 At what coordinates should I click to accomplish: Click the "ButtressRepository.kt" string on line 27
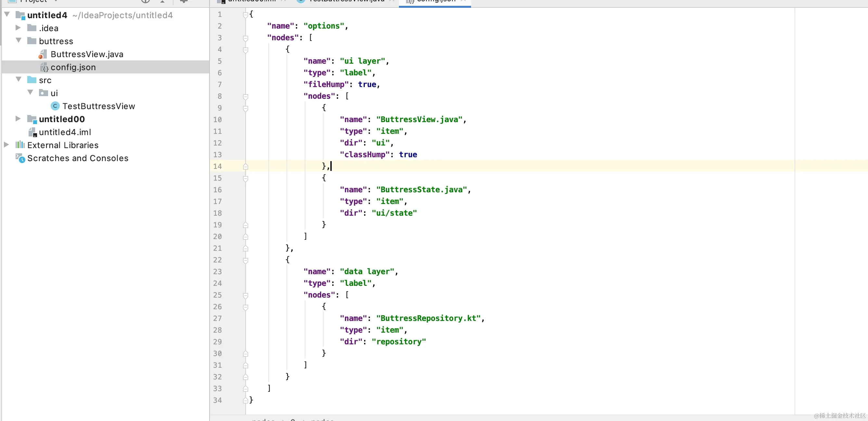coord(428,318)
